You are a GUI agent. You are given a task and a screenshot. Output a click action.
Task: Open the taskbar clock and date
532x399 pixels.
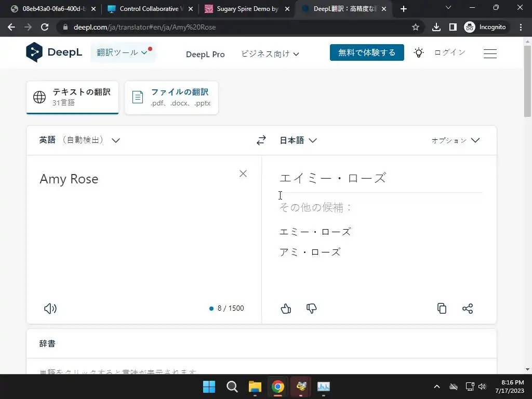(510, 387)
